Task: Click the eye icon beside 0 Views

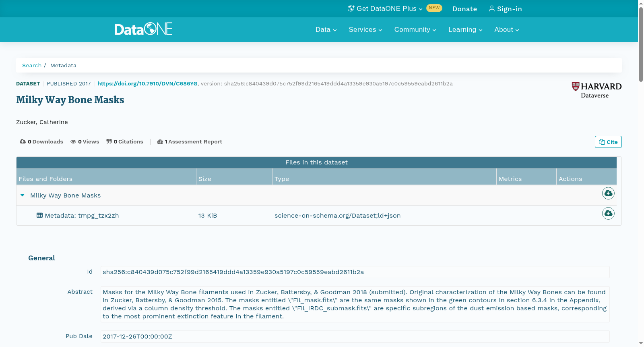Action: pos(73,141)
